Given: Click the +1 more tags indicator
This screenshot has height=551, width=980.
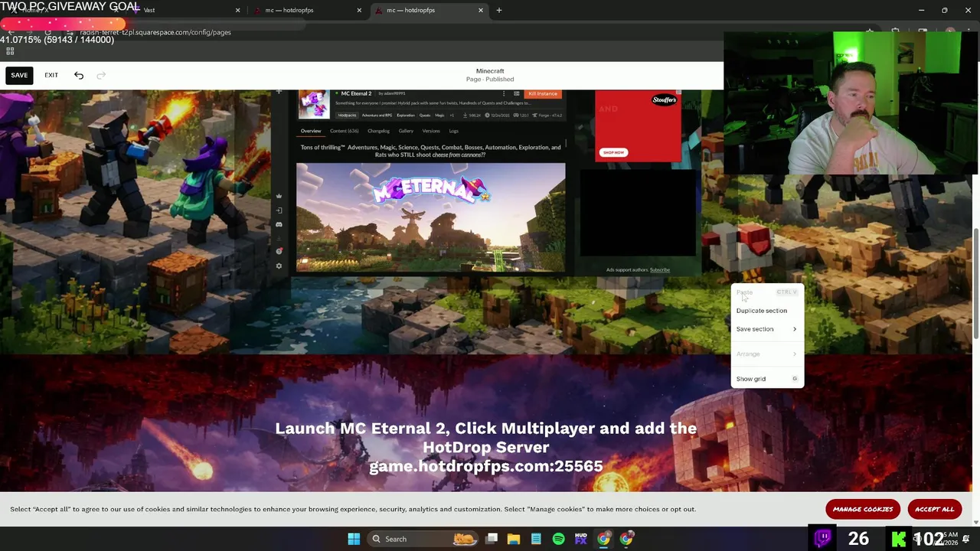Looking at the screenshot, I should coord(452,116).
